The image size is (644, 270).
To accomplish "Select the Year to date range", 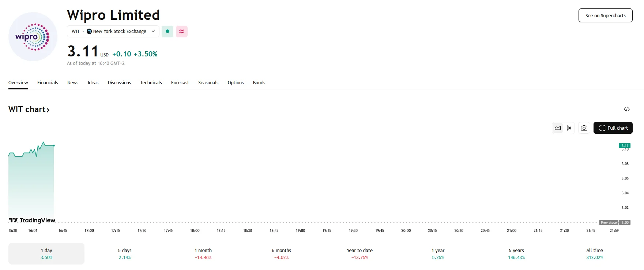I will pyautogui.click(x=359, y=254).
